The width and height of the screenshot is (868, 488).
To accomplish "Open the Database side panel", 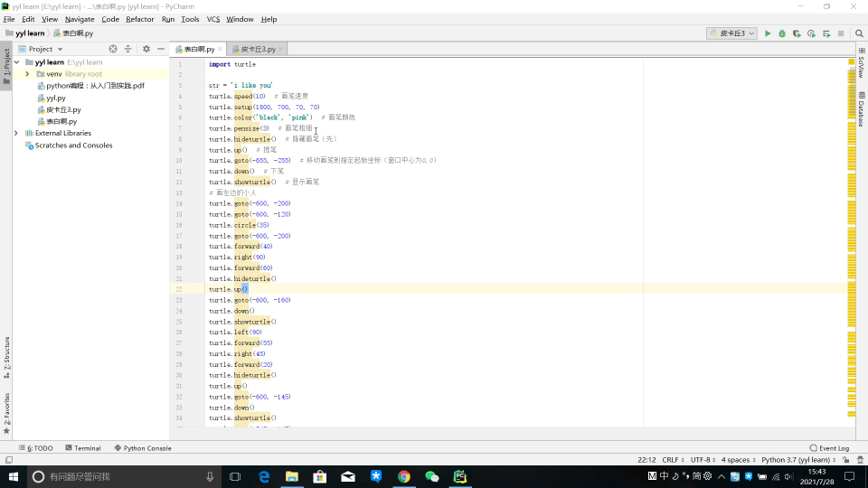I will (x=862, y=109).
